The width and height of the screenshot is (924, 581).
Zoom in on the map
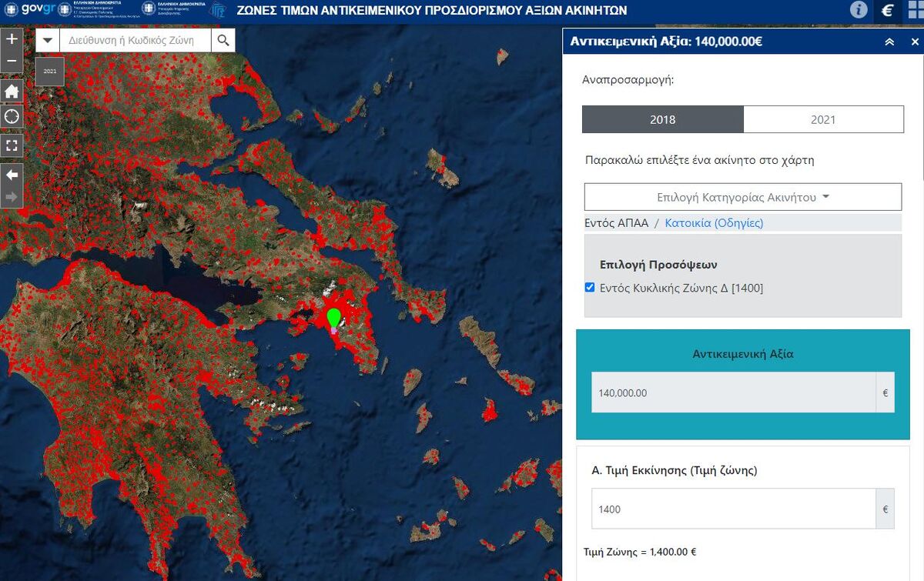point(12,39)
